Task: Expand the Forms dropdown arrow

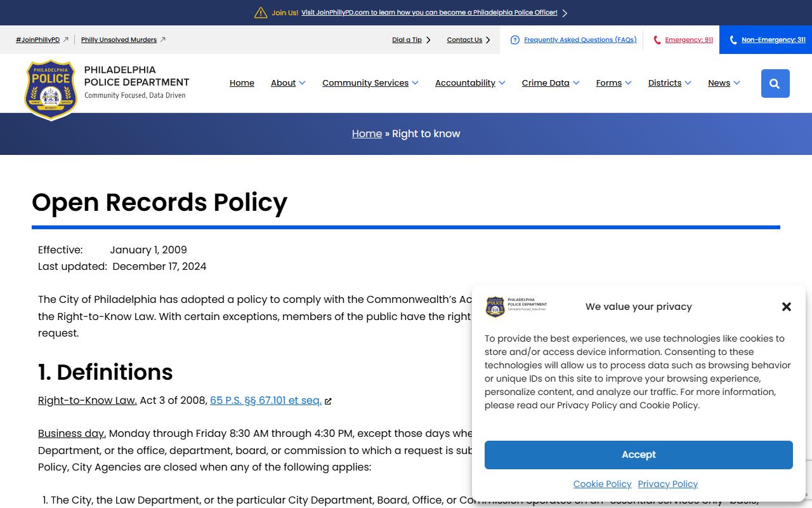Action: (x=628, y=83)
